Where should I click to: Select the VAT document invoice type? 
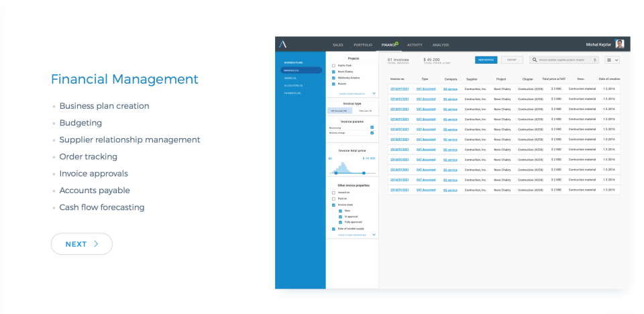tap(339, 111)
